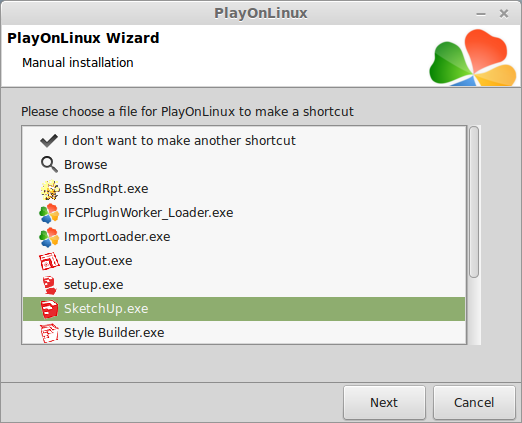522x423 pixels.
Task: Select setup.exe list item
Action: pyautogui.click(x=244, y=285)
